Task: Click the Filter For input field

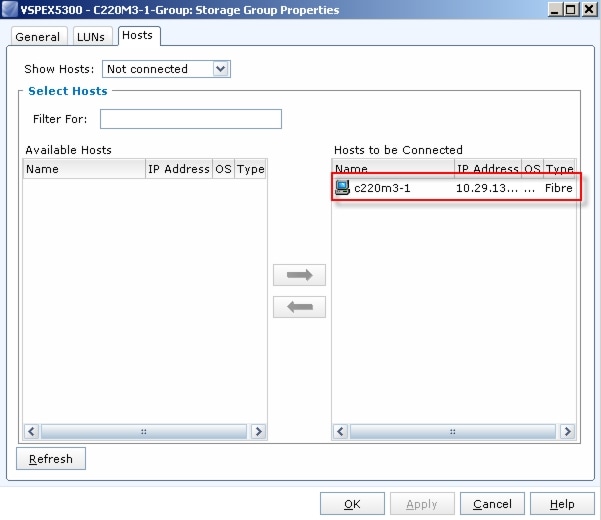Action: tap(191, 119)
